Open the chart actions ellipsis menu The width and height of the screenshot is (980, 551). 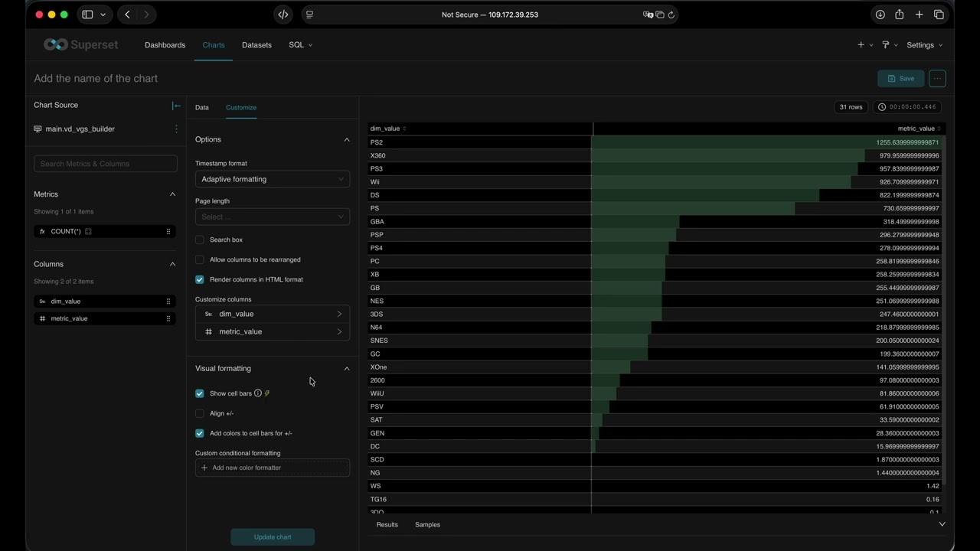[x=937, y=78]
